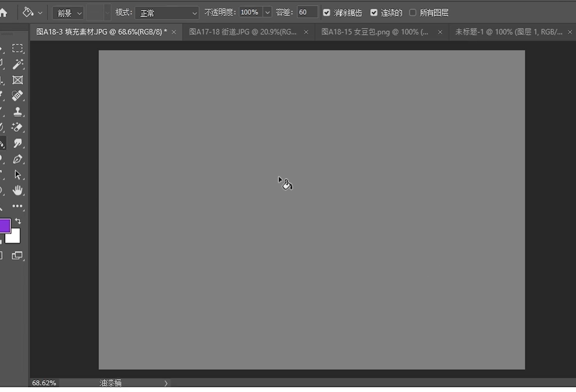The width and height of the screenshot is (576, 392).
Task: Open the pattern picker dropdown
Action: click(x=107, y=13)
